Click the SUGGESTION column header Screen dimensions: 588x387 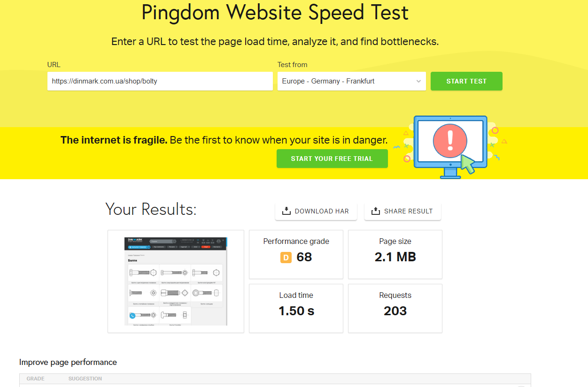click(85, 379)
